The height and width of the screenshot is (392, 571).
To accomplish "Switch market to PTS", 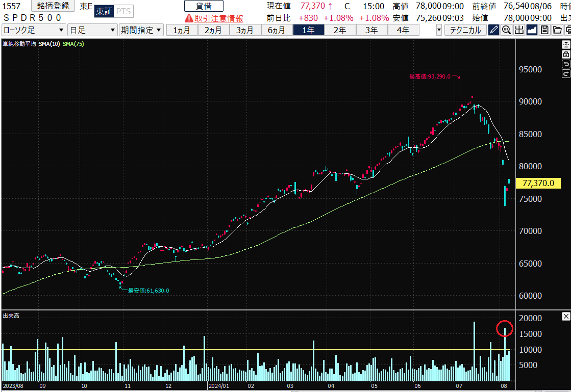I will point(122,12).
